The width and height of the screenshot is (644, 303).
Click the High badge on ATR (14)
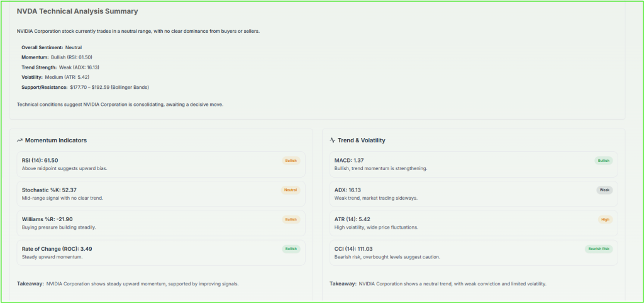tap(605, 219)
